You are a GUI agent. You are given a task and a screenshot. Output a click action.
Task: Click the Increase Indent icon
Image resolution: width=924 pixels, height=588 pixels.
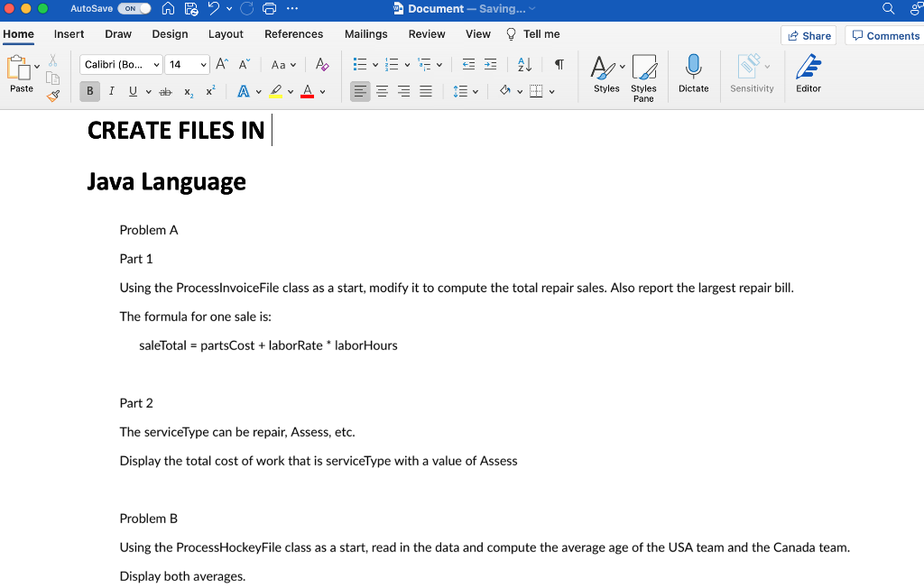(x=490, y=64)
